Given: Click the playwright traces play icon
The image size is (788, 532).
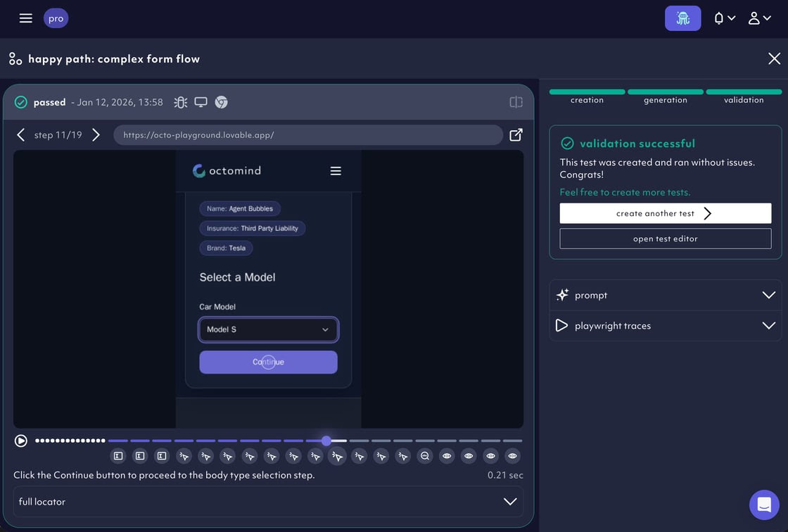Looking at the screenshot, I should point(561,325).
